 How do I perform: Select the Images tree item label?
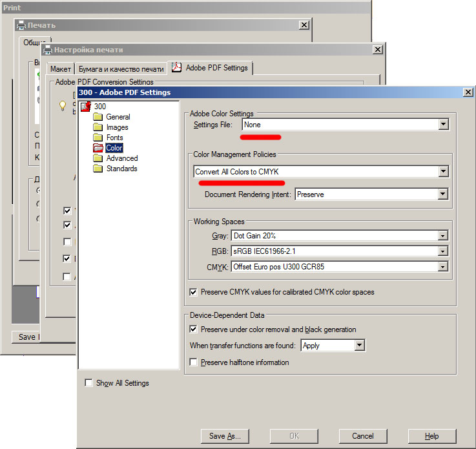pyautogui.click(x=117, y=127)
